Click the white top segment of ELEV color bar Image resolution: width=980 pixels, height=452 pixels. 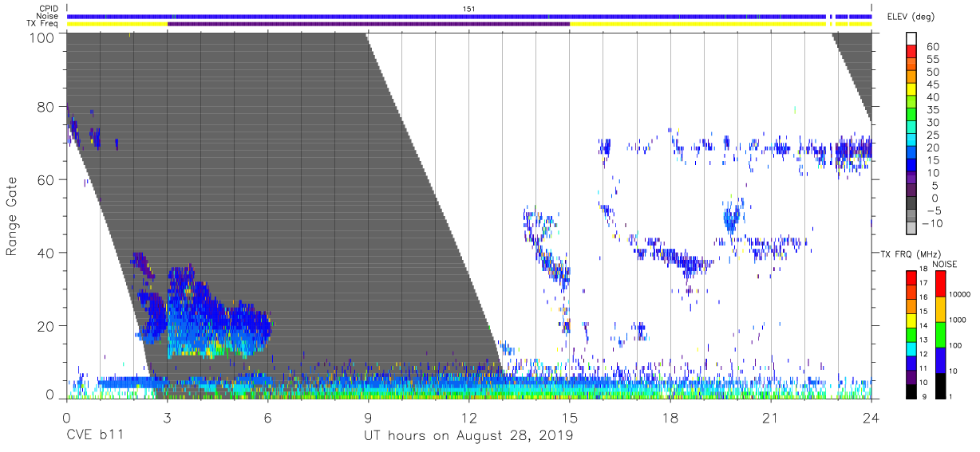coord(911,39)
